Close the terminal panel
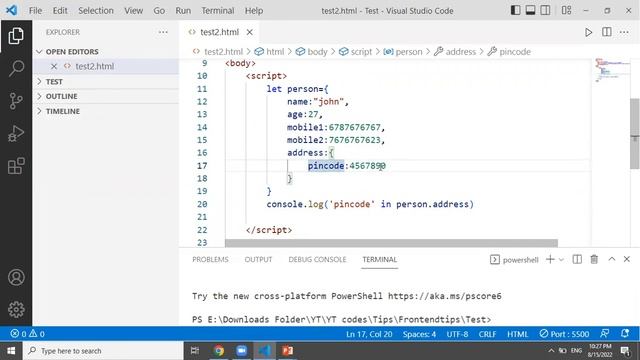The image size is (640, 360). click(627, 259)
